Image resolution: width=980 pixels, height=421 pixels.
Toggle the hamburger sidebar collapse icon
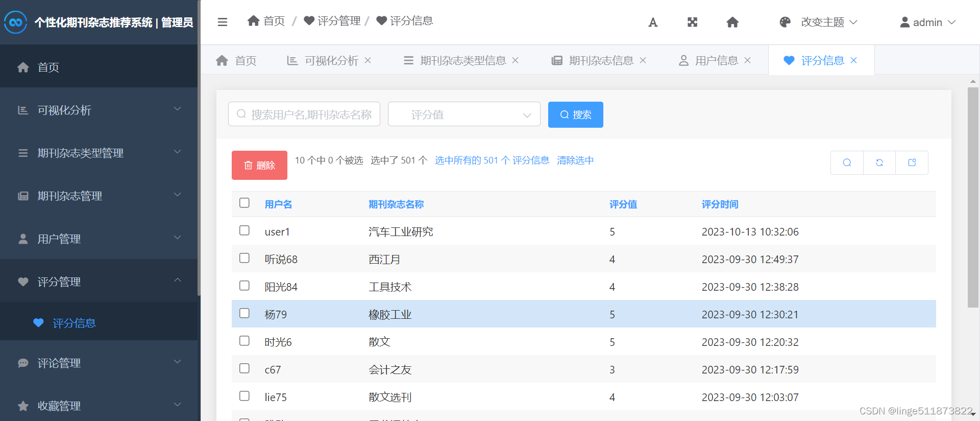point(223,22)
